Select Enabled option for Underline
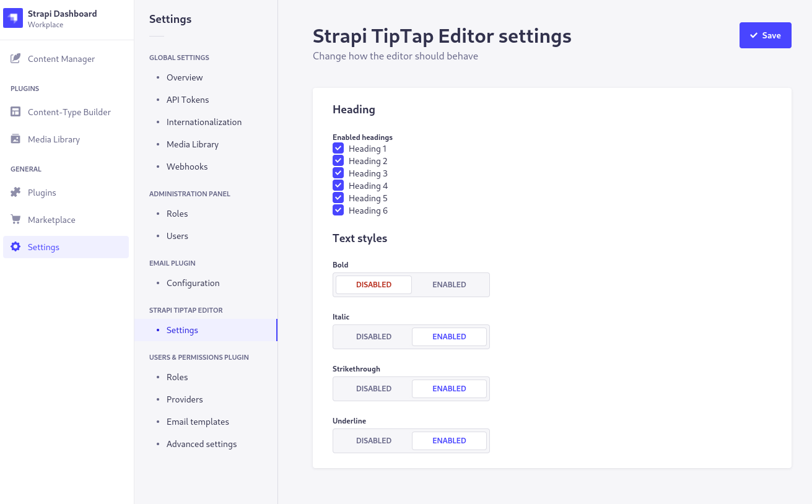812x504 pixels. (449, 441)
